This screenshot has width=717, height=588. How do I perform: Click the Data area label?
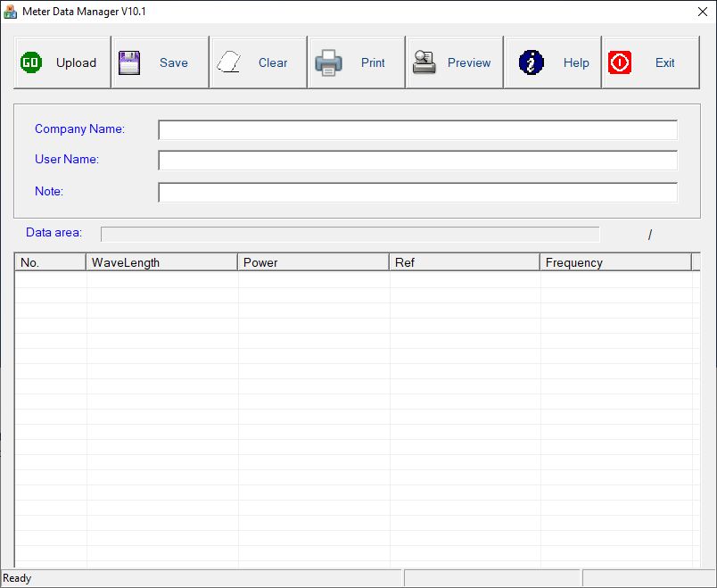click(54, 233)
